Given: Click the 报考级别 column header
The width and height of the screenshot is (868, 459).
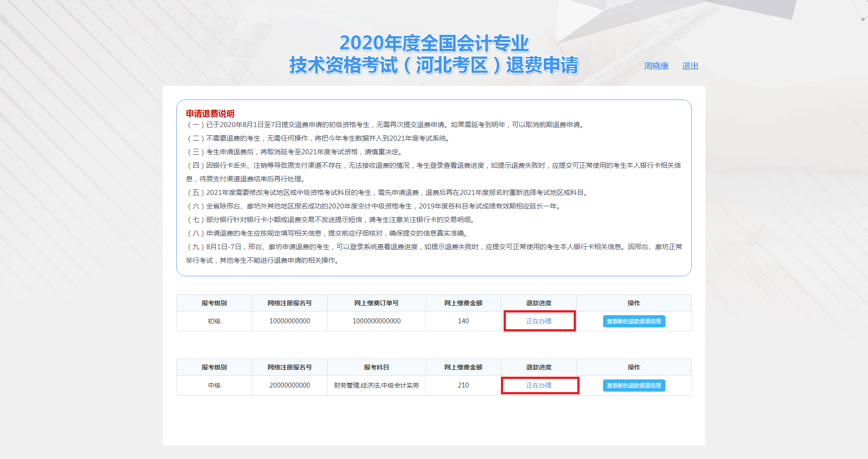Looking at the screenshot, I should tap(214, 303).
